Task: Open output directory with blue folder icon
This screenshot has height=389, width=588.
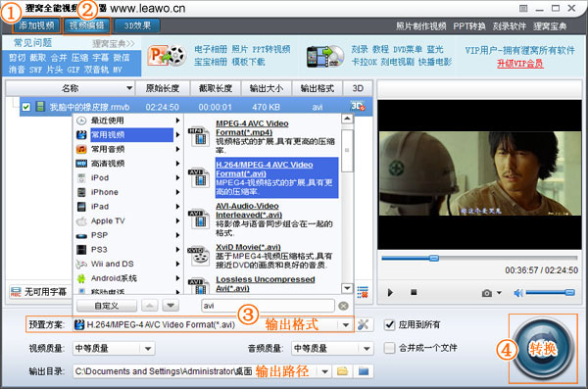Action: click(x=364, y=371)
